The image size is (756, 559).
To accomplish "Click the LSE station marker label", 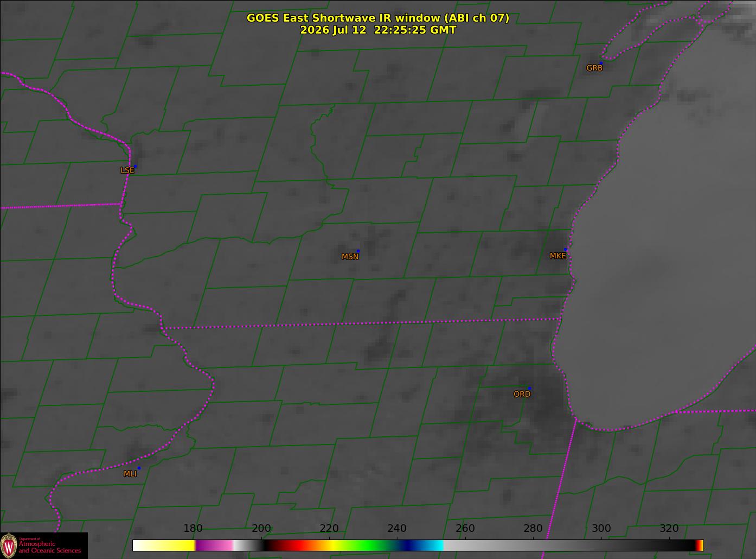I will click(127, 170).
